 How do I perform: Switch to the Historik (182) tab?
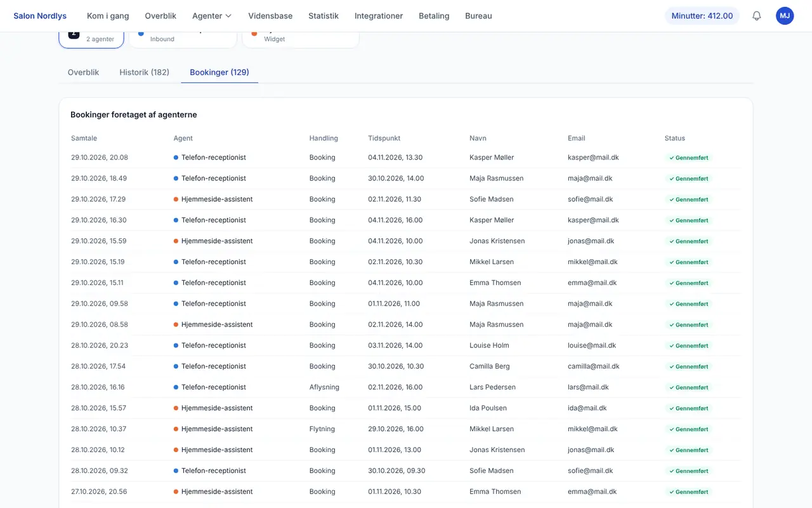145,72
